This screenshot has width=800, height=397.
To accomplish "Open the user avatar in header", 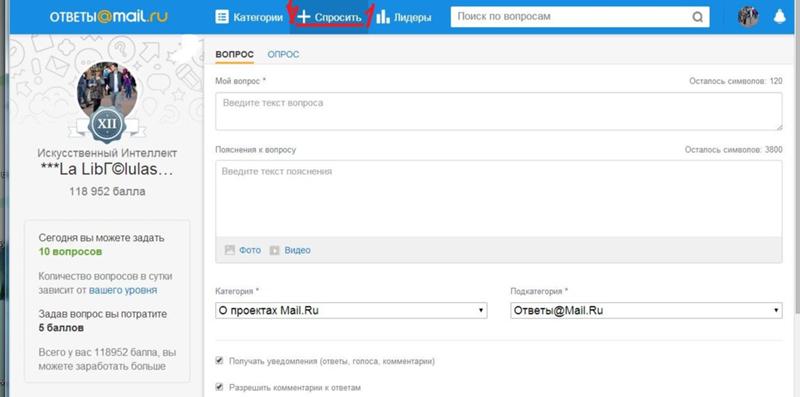I will (x=748, y=17).
